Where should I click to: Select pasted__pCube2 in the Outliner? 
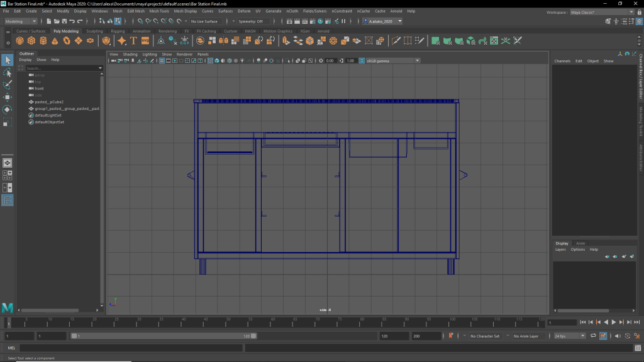(49, 102)
